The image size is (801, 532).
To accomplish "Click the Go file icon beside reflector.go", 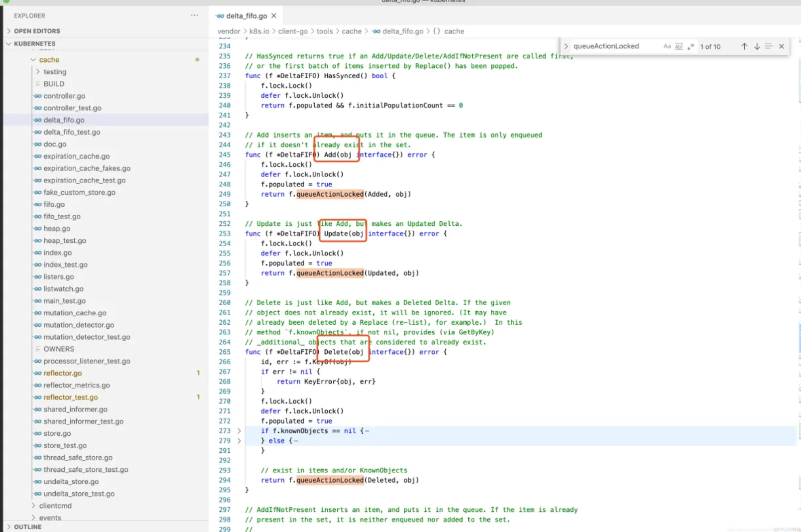I will 38,373.
